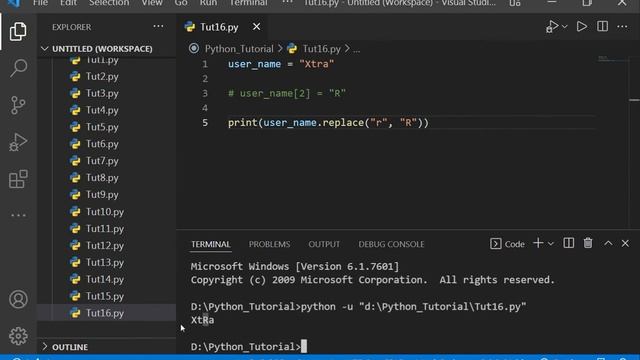640x360 pixels.
Task: Select Tut16.py in the explorer
Action: pos(104,313)
